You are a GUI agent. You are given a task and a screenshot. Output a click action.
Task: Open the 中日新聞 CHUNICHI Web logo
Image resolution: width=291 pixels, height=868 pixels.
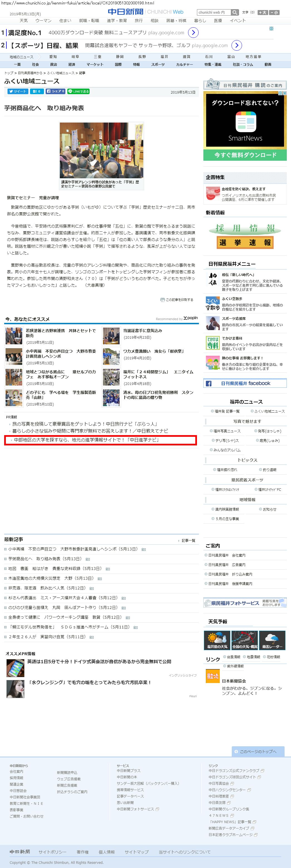click(x=146, y=12)
